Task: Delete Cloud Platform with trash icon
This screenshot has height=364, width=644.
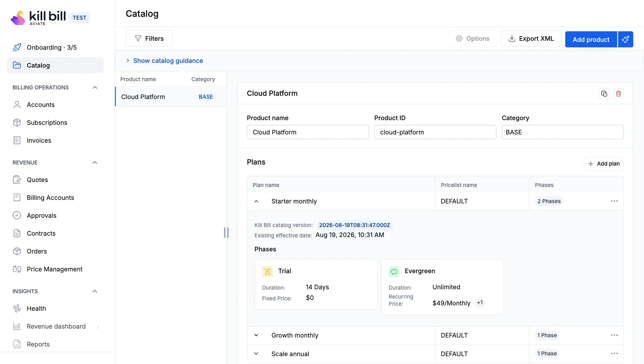Action: (x=619, y=94)
